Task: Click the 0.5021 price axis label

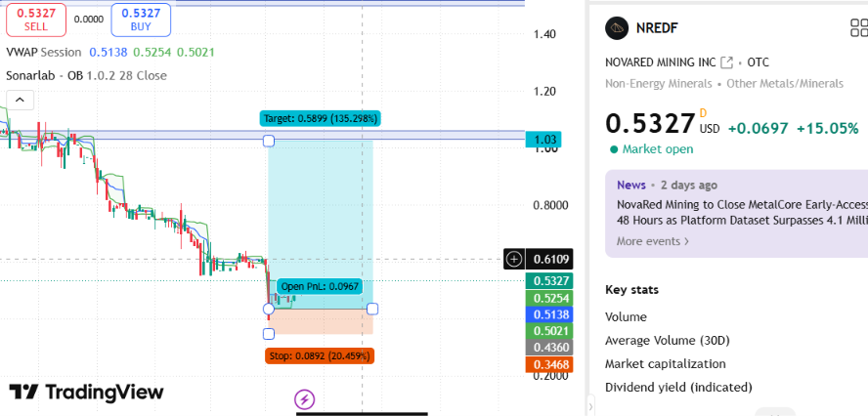Action: [548, 331]
